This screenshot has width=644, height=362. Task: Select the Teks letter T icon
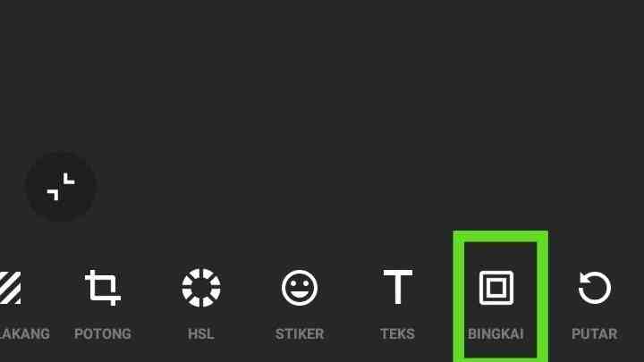click(397, 287)
